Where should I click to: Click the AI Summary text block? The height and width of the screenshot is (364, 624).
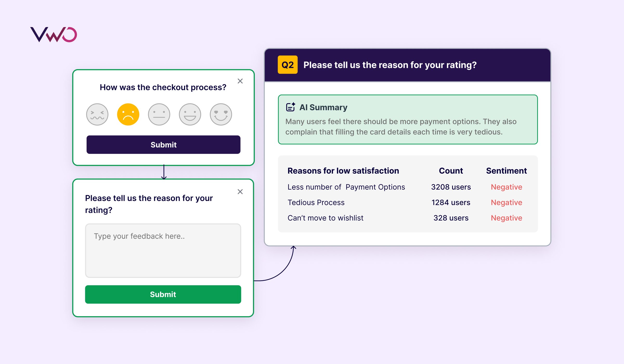tap(401, 127)
